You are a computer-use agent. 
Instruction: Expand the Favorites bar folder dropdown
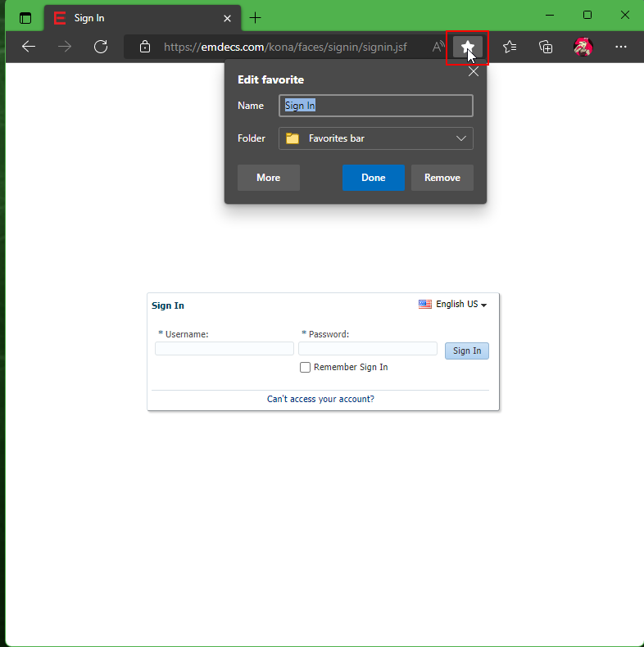coord(375,138)
